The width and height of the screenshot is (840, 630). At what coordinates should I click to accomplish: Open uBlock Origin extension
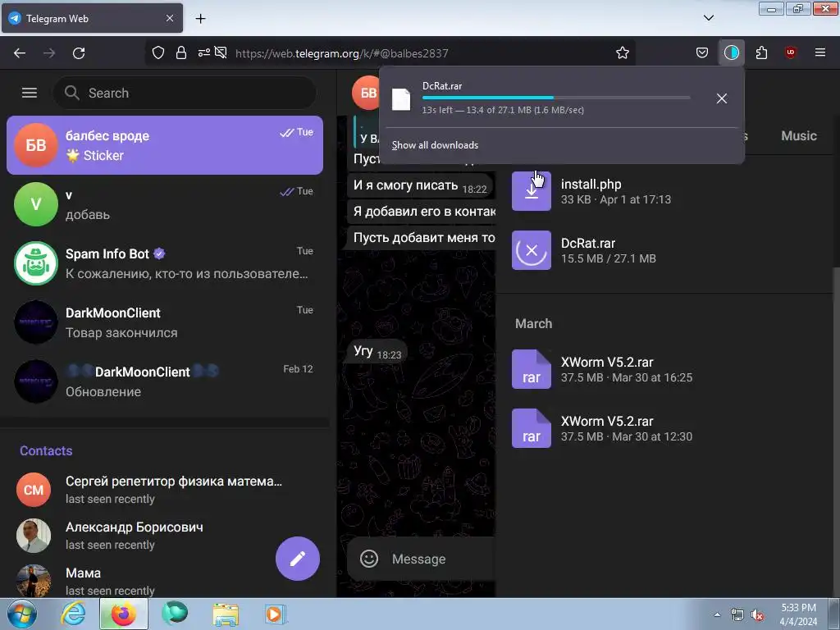click(x=790, y=52)
